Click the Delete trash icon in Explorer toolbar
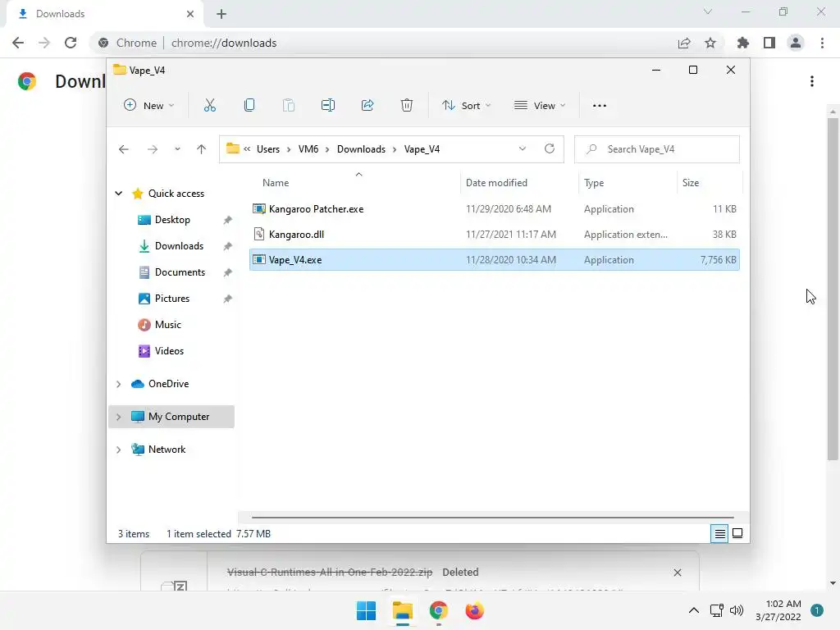This screenshot has height=630, width=840. (x=407, y=106)
